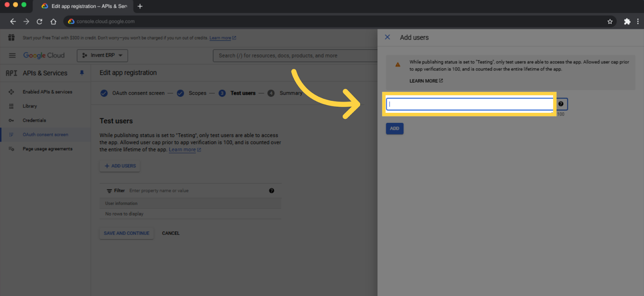Pin APIs & Services with the pin icon

coord(82,73)
